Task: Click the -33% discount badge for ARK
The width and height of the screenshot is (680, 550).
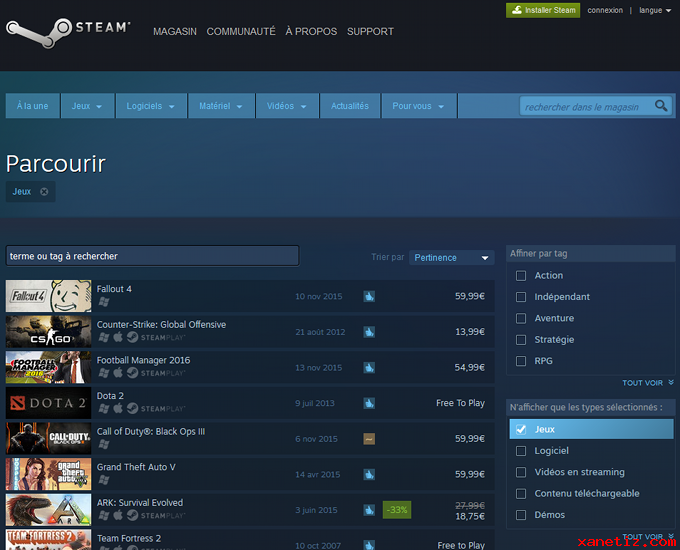Action: [x=397, y=510]
